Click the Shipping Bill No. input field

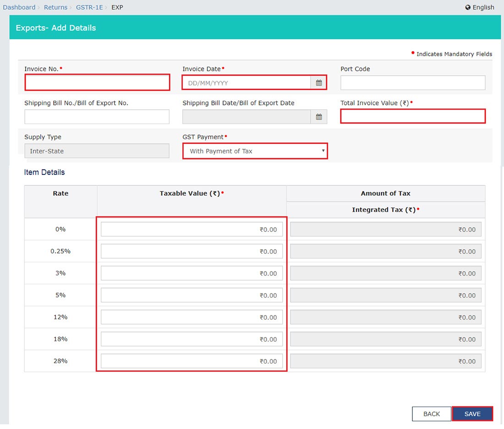click(97, 117)
